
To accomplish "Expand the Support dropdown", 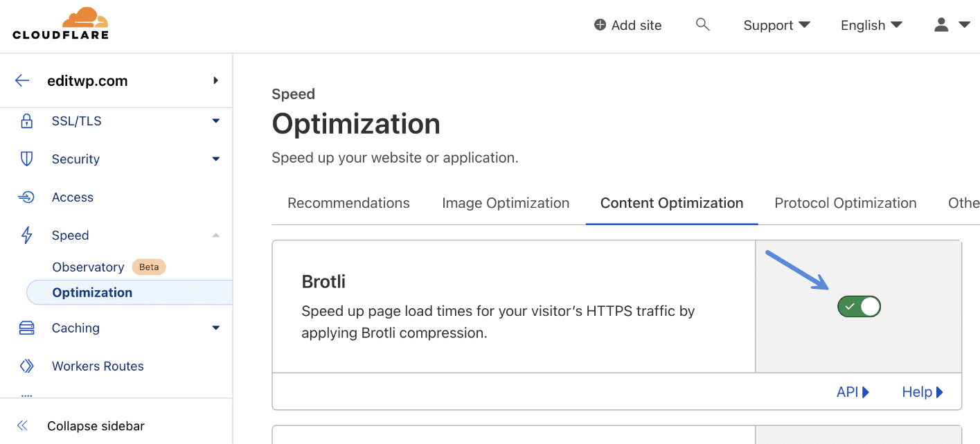I will click(776, 25).
